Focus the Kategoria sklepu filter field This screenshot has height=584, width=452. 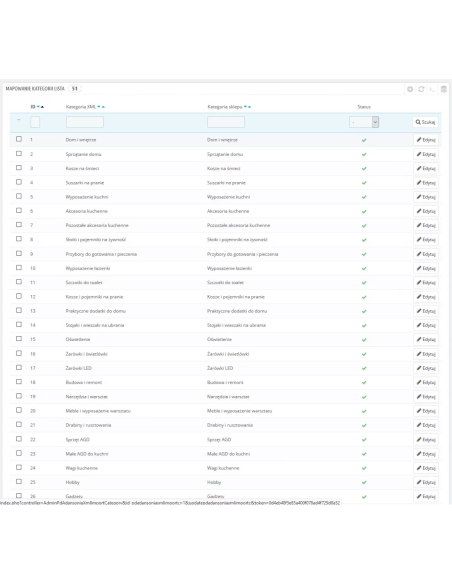(x=226, y=122)
